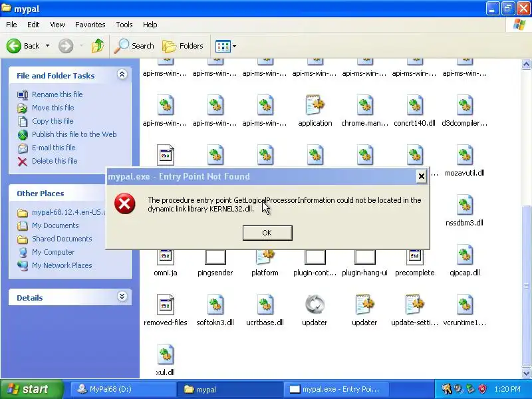
Task: Expand the Details panel
Action: [122, 297]
